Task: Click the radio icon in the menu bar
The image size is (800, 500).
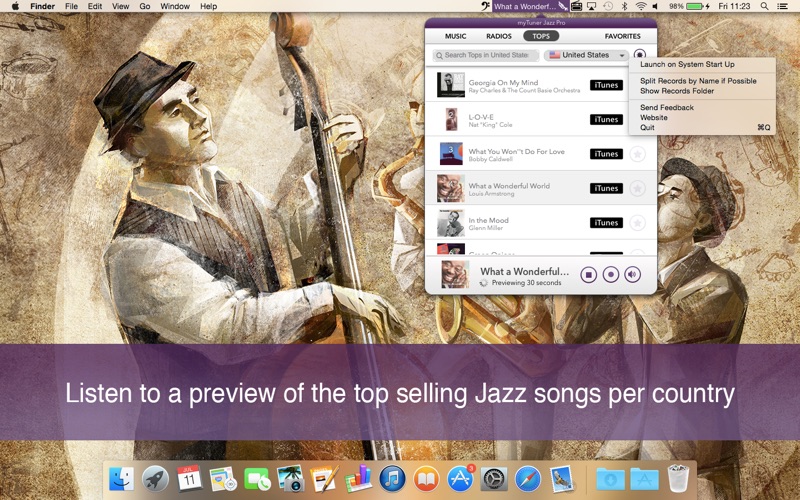Action: coord(577,6)
